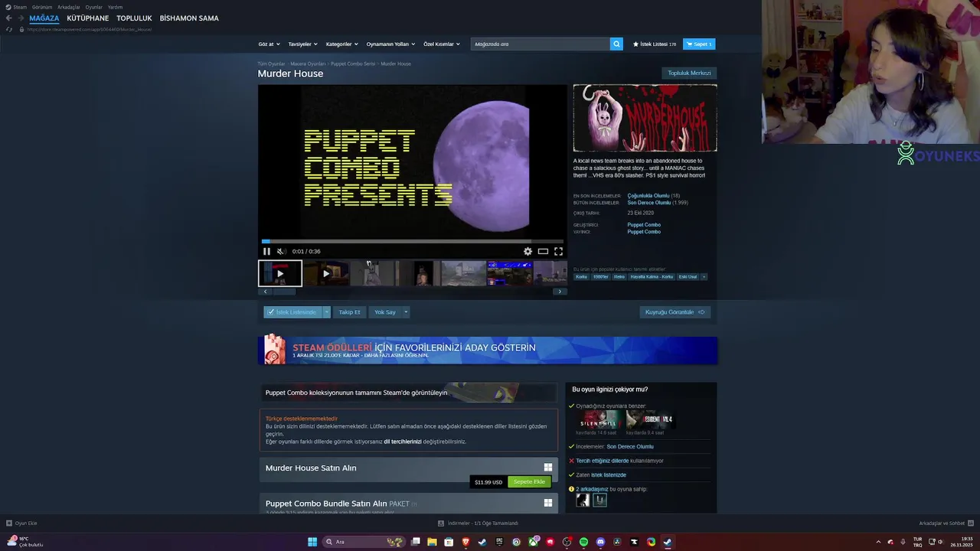Image resolution: width=980 pixels, height=551 pixels.
Task: Open dil tercihlerinizi link
Action: (403, 442)
